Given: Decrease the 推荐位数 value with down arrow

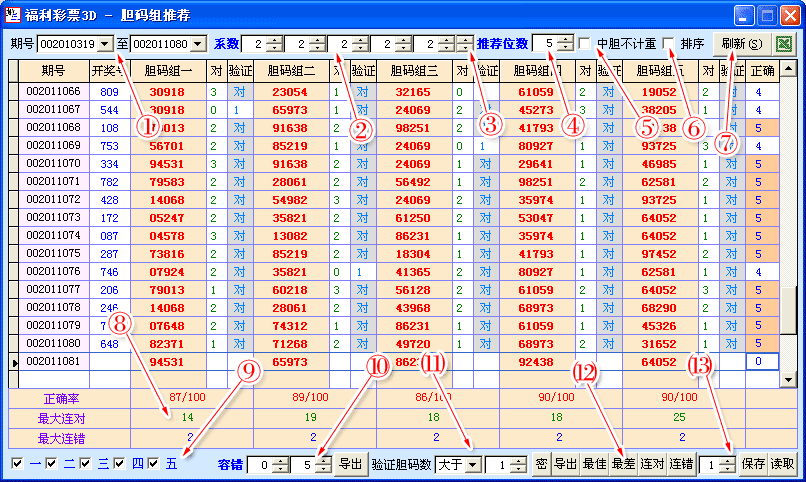Looking at the screenshot, I should [x=566, y=48].
